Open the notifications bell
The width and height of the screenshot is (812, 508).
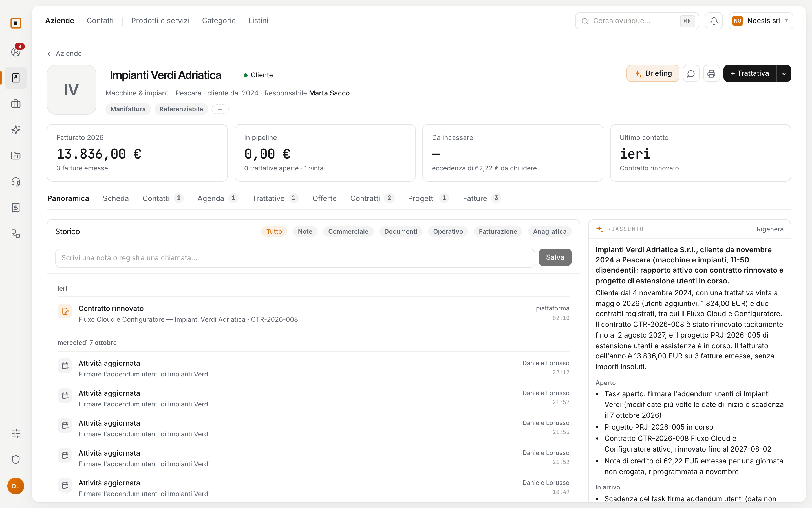pyautogui.click(x=714, y=21)
